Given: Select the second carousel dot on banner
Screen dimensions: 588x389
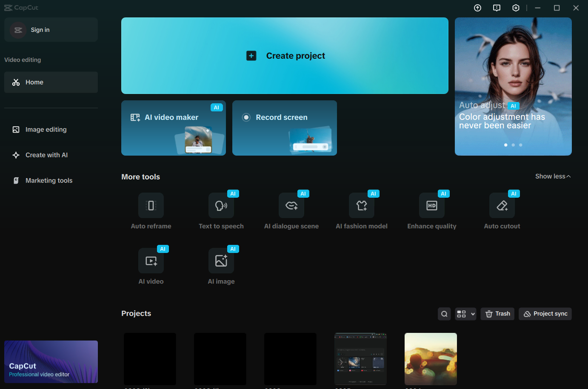Looking at the screenshot, I should tap(513, 145).
